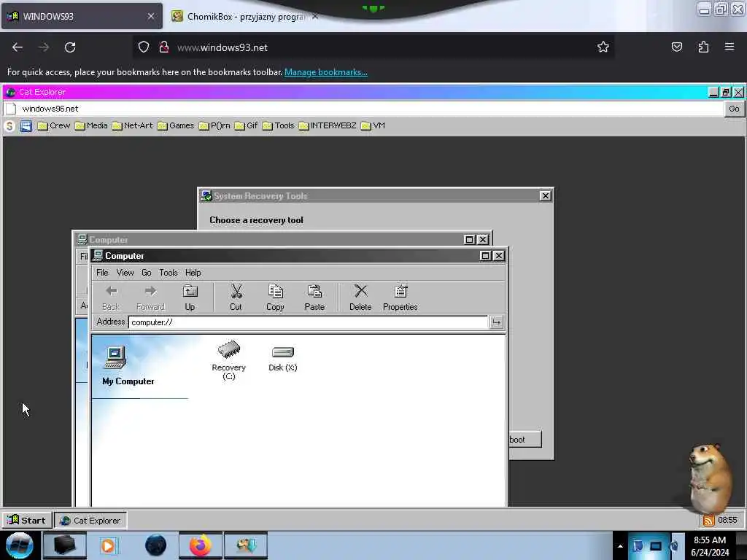The height and width of the screenshot is (560, 747).
Task: Click the partially hidden boot button
Action: (525, 440)
